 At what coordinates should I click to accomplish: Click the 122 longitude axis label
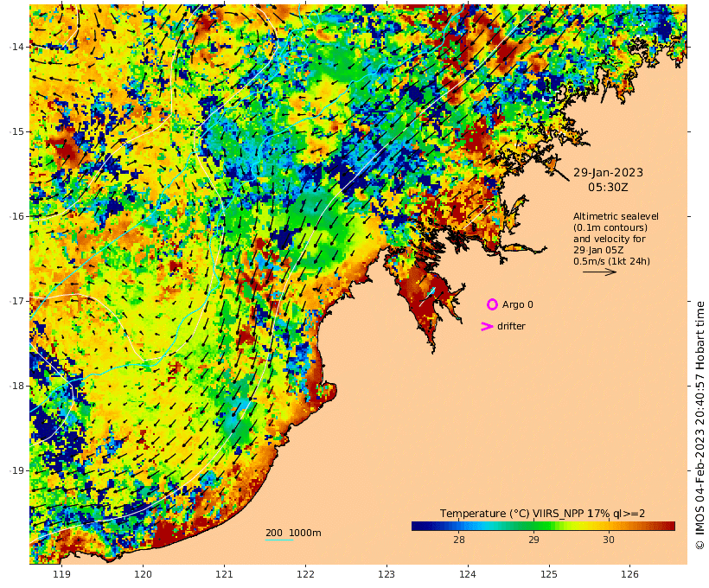point(306,574)
